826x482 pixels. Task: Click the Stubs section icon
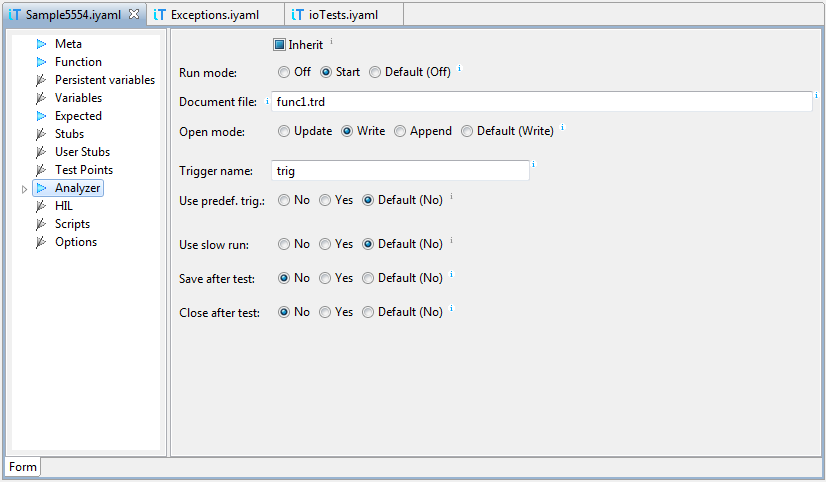41,134
